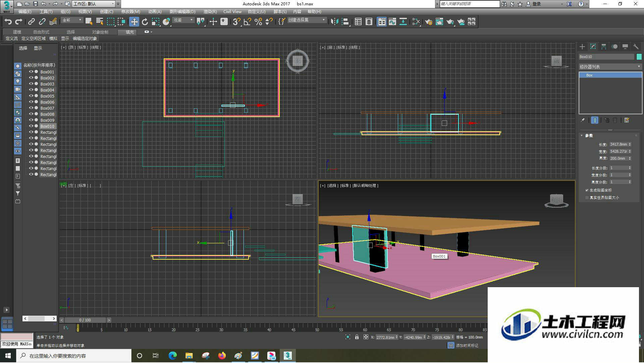644x363 pixels.
Task: Click the object color swatch beside Box010
Action: pos(639,57)
